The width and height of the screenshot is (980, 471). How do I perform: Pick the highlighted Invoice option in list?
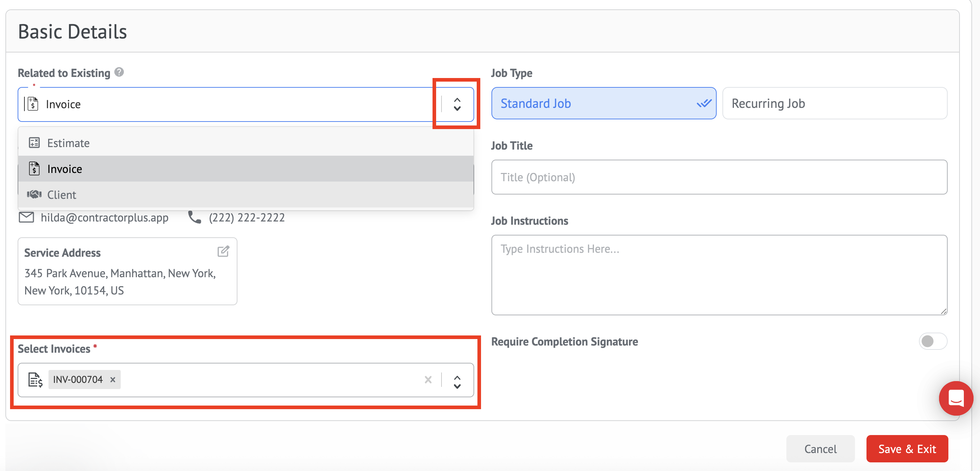65,169
